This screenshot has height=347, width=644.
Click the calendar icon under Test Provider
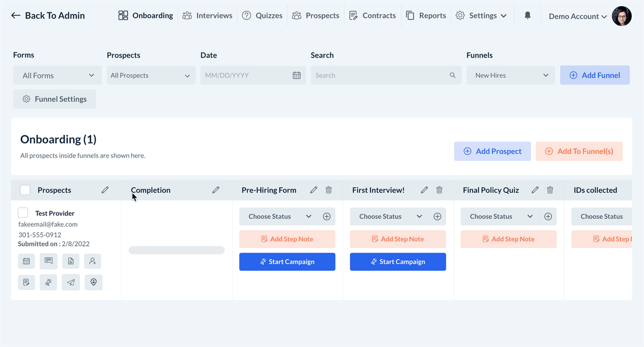pyautogui.click(x=26, y=261)
